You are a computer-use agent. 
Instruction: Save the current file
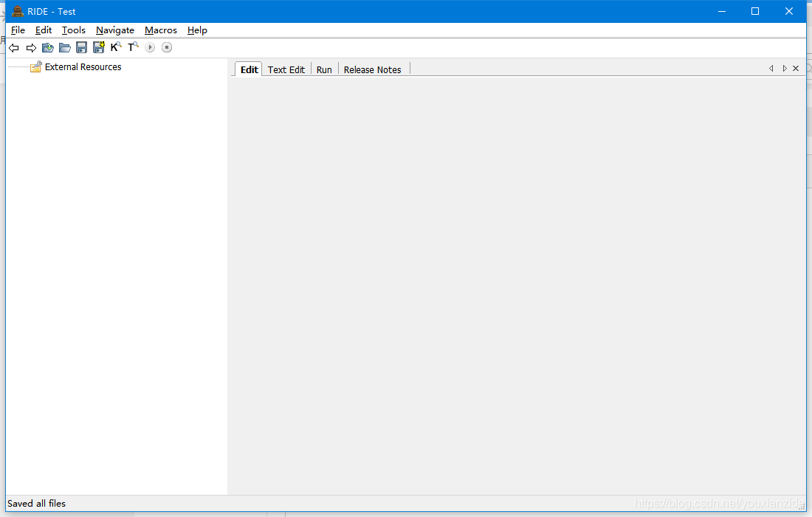point(81,47)
